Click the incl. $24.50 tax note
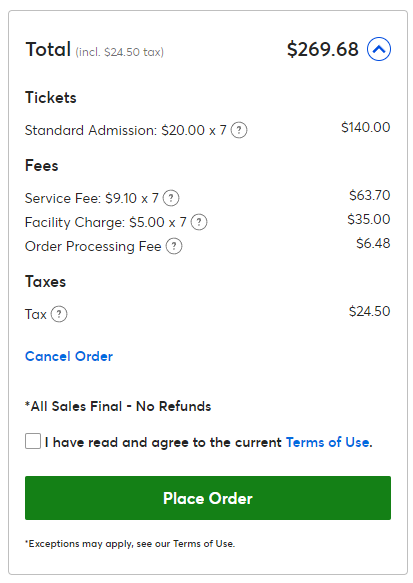The image size is (413, 583). (120, 52)
